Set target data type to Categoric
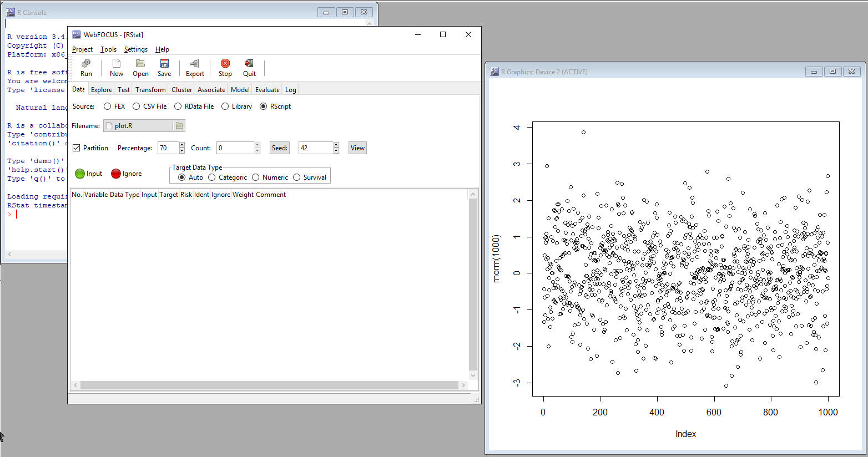Image resolution: width=868 pixels, height=457 pixels. [211, 177]
